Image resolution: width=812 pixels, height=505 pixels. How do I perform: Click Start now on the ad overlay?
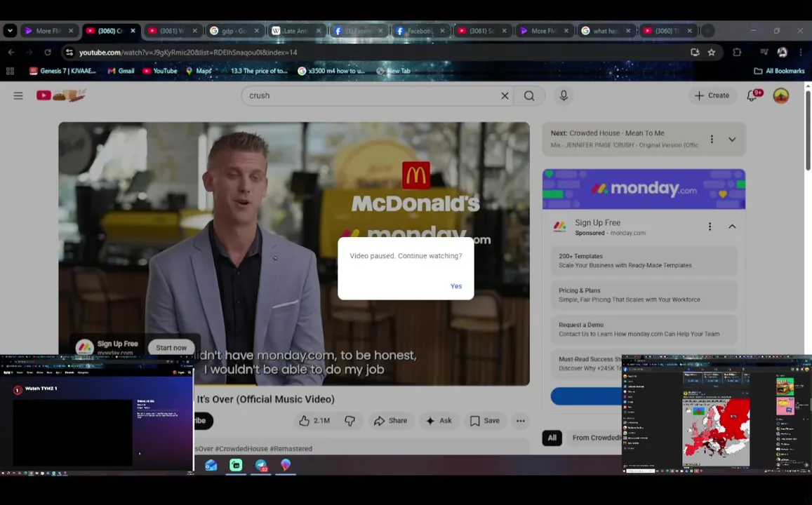[x=171, y=348]
